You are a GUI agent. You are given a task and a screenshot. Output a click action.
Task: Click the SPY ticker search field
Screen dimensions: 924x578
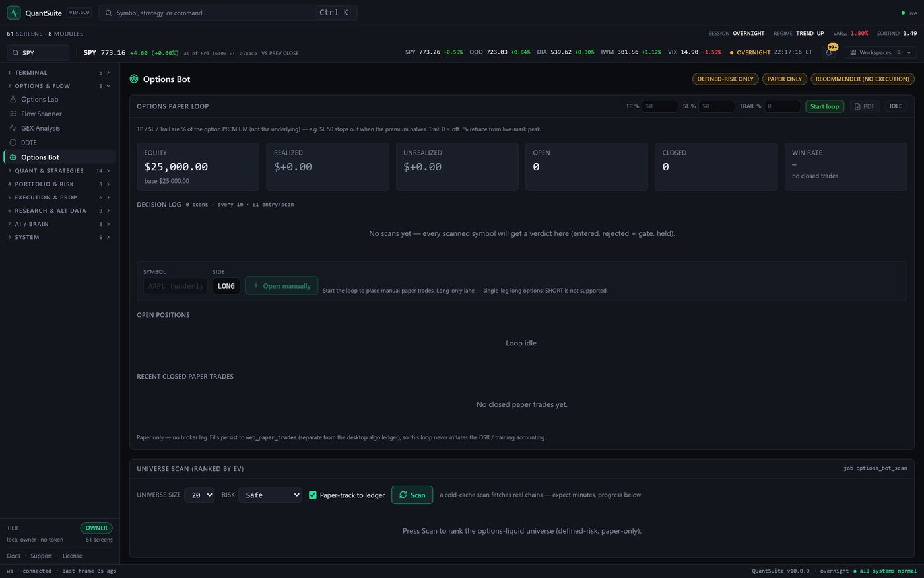(38, 52)
